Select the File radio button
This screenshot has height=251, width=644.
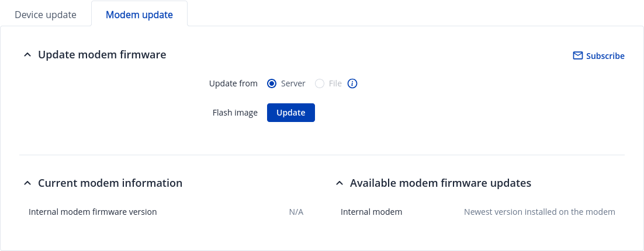pyautogui.click(x=320, y=83)
